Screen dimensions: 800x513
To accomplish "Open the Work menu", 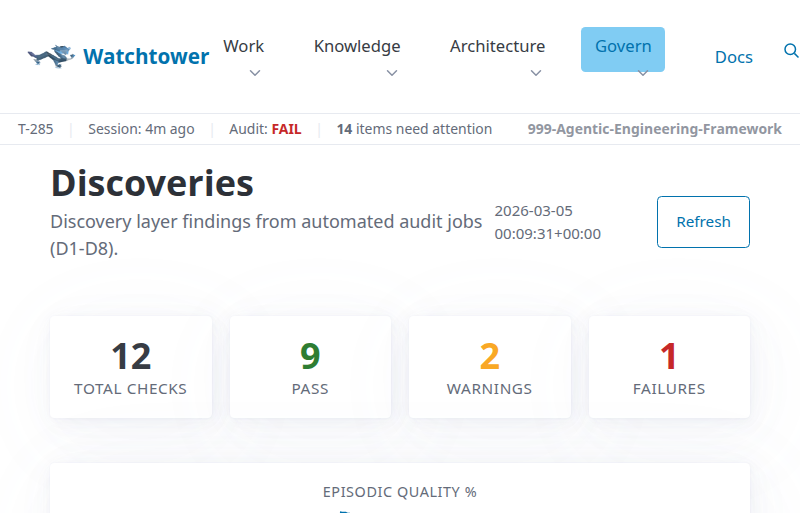I will coord(243,46).
